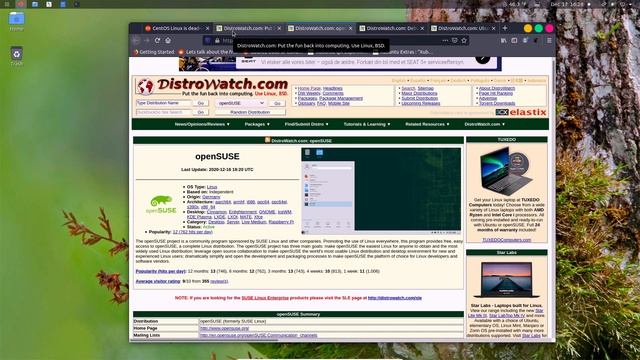Open the Torrent Downloads link
The image size is (640, 360).
[x=497, y=103]
